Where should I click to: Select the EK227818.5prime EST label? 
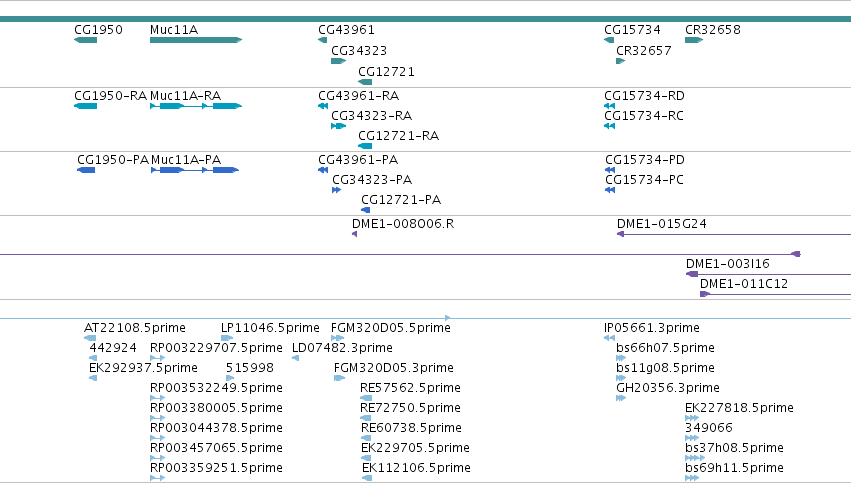pos(739,408)
